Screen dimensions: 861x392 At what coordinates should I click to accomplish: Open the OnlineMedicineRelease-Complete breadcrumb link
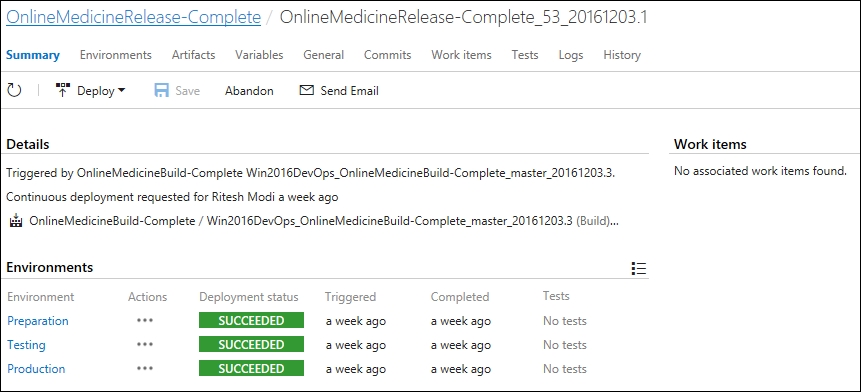click(x=133, y=17)
